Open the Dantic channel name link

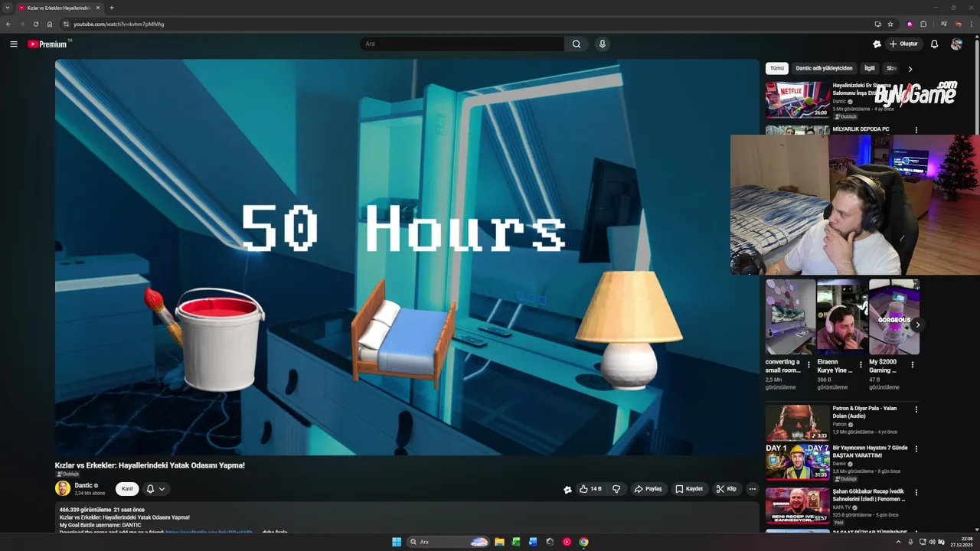(x=83, y=485)
